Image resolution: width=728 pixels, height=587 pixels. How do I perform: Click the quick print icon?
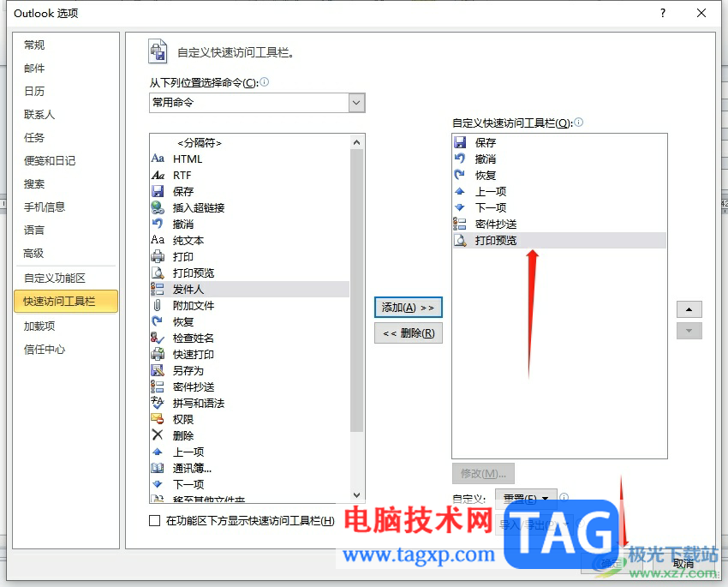[158, 354]
